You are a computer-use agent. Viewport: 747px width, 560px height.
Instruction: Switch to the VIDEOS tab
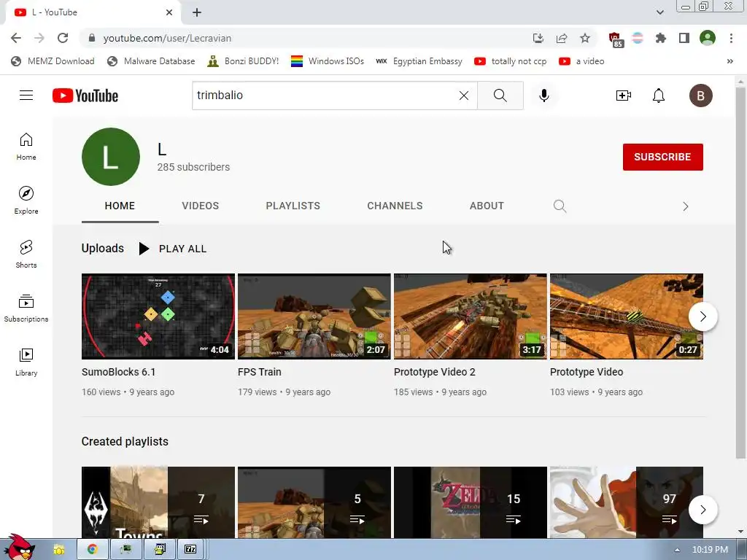tap(200, 206)
